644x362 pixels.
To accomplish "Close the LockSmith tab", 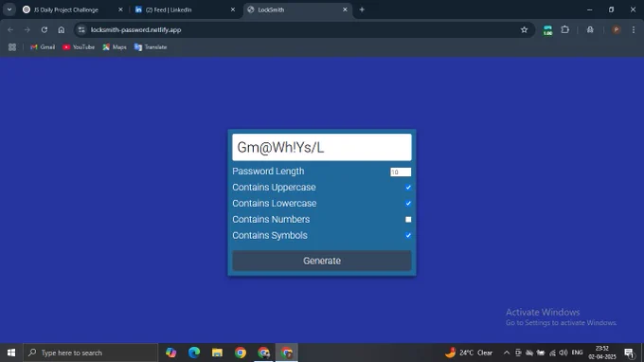I will pos(345,9).
